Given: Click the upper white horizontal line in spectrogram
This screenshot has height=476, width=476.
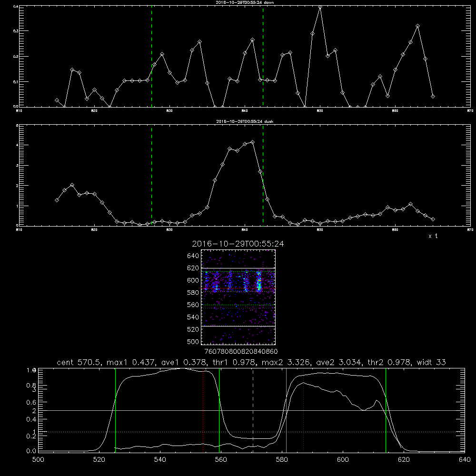Looking at the screenshot, I should [238, 268].
